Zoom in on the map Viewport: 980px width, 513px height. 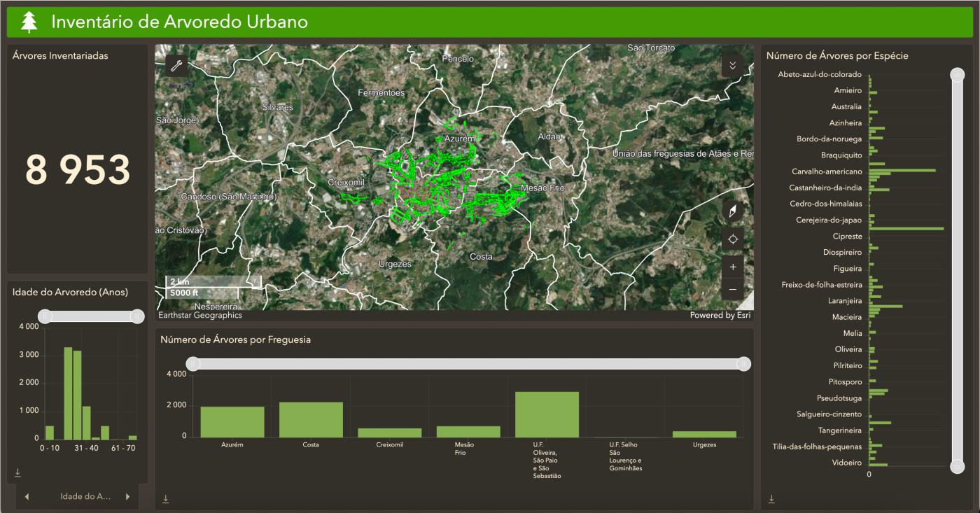732,267
